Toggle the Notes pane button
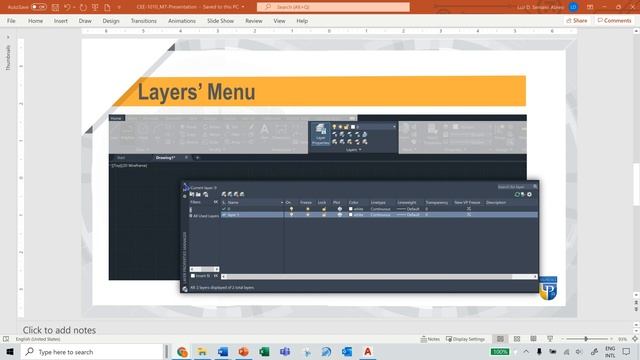 pos(430,339)
